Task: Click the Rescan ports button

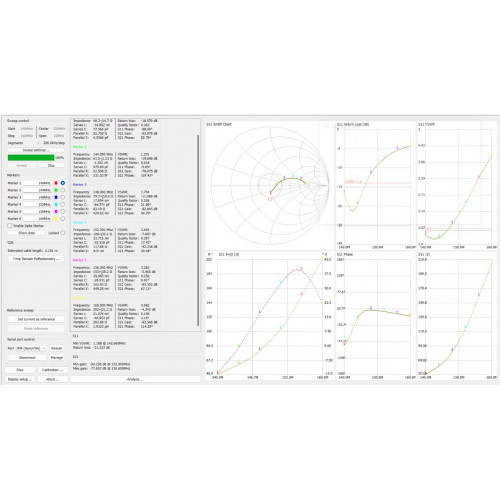Action: (57, 348)
